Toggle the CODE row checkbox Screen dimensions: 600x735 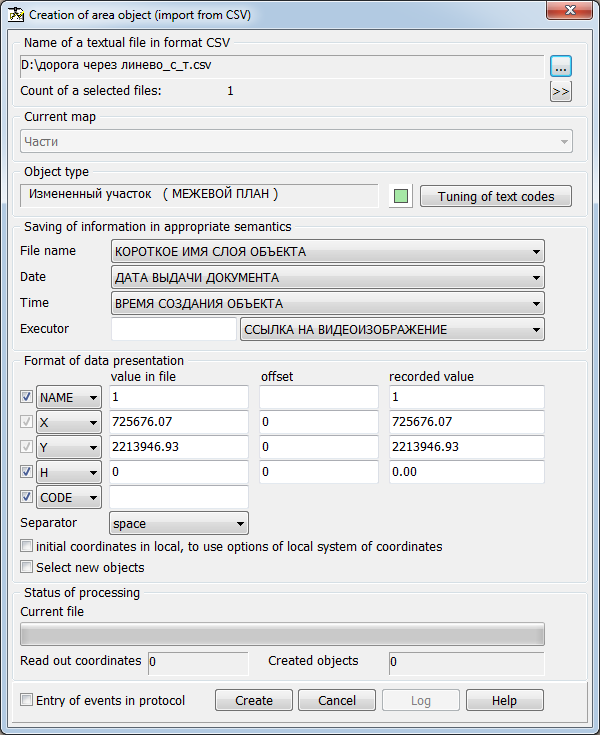click(26, 496)
